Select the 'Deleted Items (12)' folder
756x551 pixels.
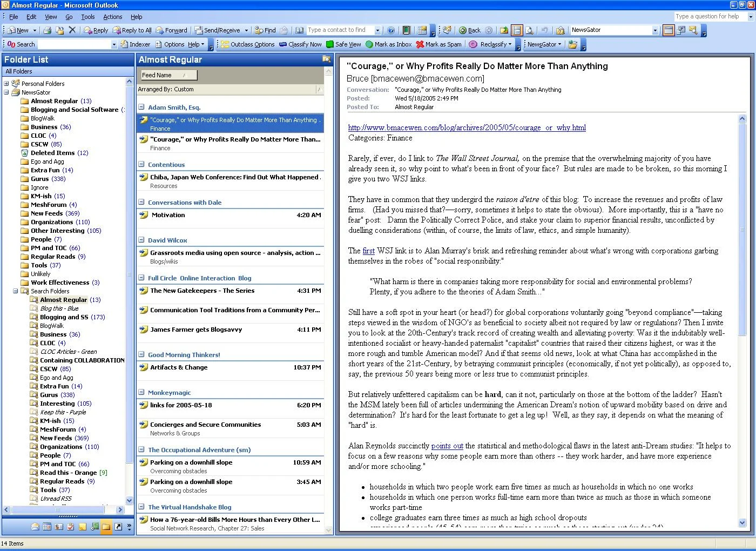tap(59, 153)
